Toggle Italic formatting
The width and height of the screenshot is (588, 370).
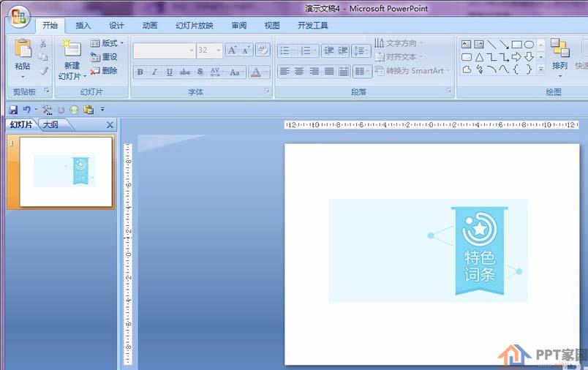click(x=154, y=72)
